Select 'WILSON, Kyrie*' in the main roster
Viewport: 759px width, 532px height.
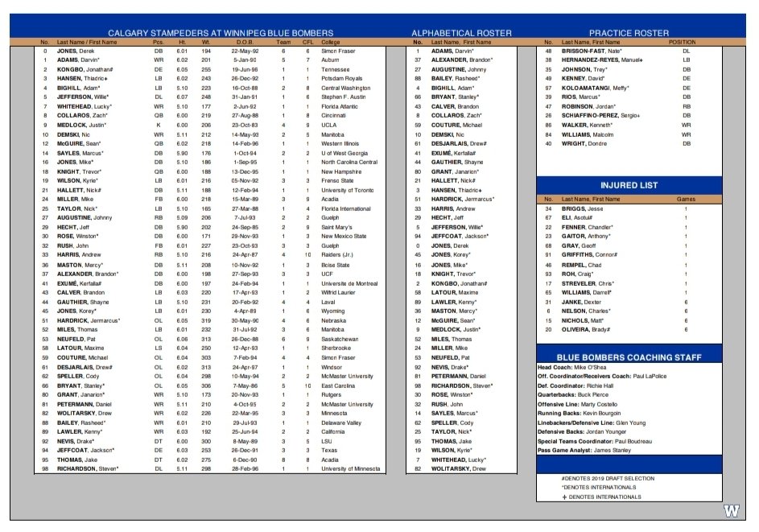(x=77, y=180)
